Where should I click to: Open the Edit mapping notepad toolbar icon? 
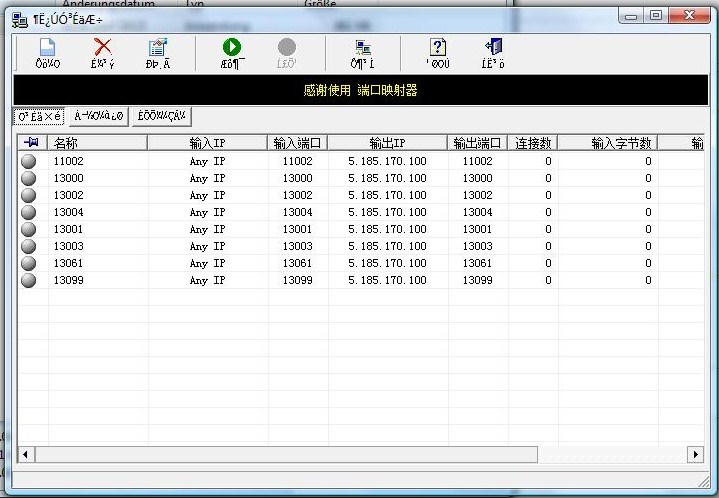[158, 47]
